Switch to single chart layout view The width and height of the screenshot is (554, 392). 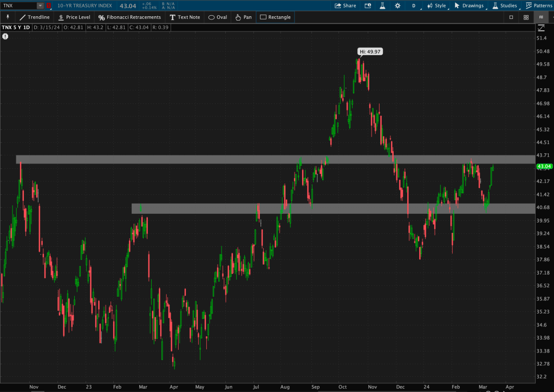pyautogui.click(x=511, y=17)
